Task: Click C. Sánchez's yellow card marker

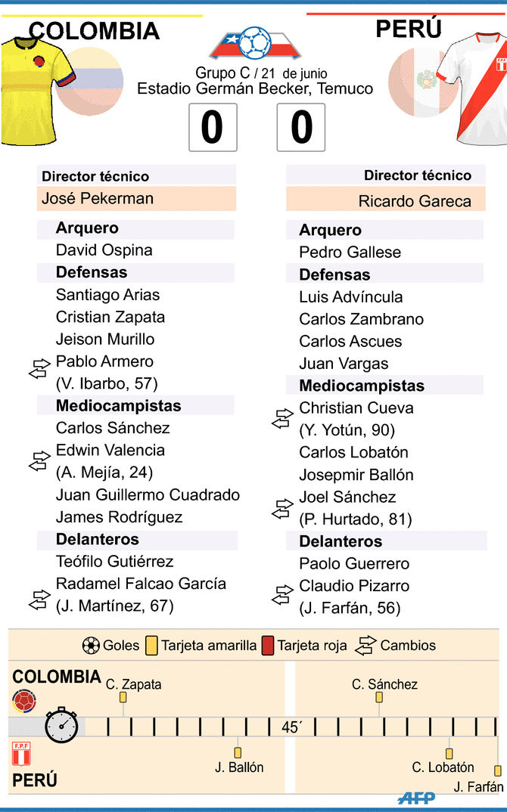Action: (x=378, y=699)
